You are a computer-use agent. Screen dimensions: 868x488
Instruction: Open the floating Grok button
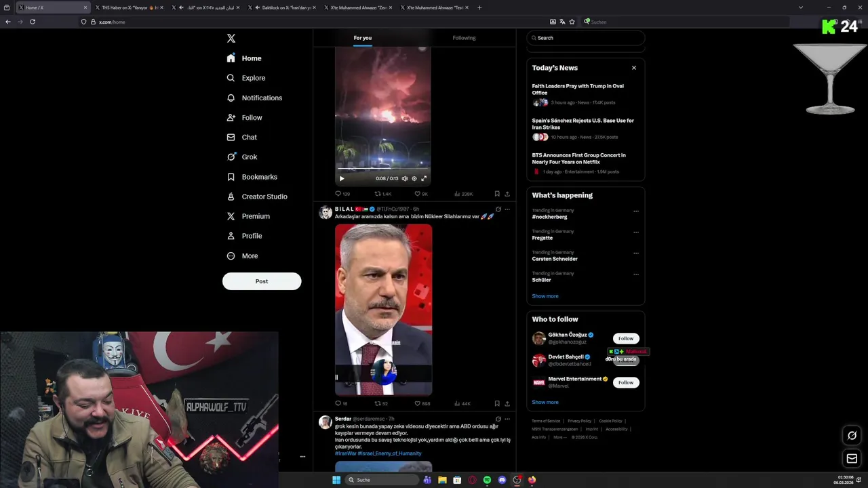[852, 436]
